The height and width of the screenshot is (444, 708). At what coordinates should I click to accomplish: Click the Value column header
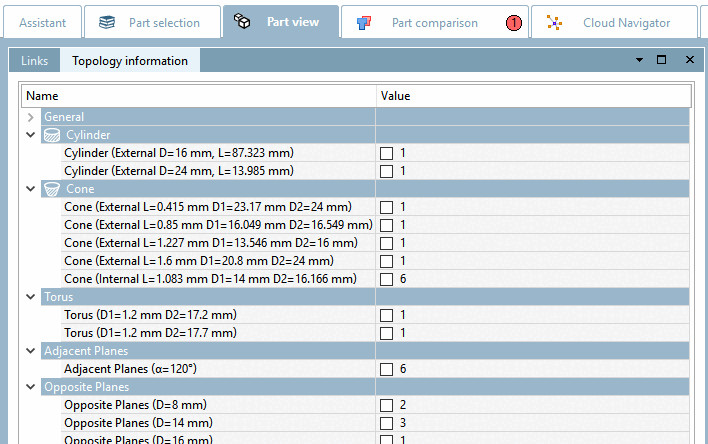pos(532,96)
